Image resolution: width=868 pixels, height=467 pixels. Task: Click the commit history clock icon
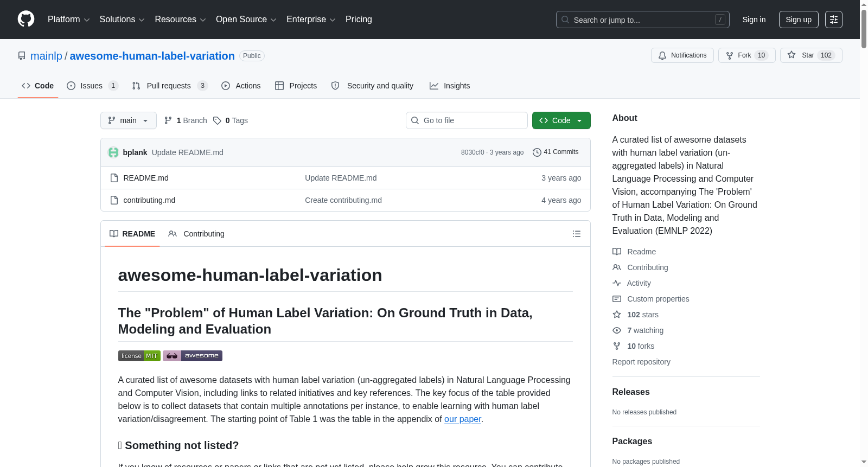coord(537,152)
